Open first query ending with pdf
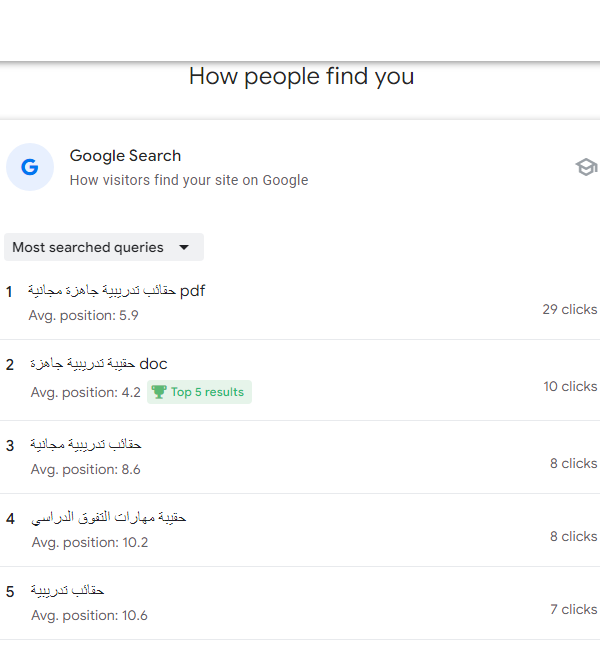 116,291
